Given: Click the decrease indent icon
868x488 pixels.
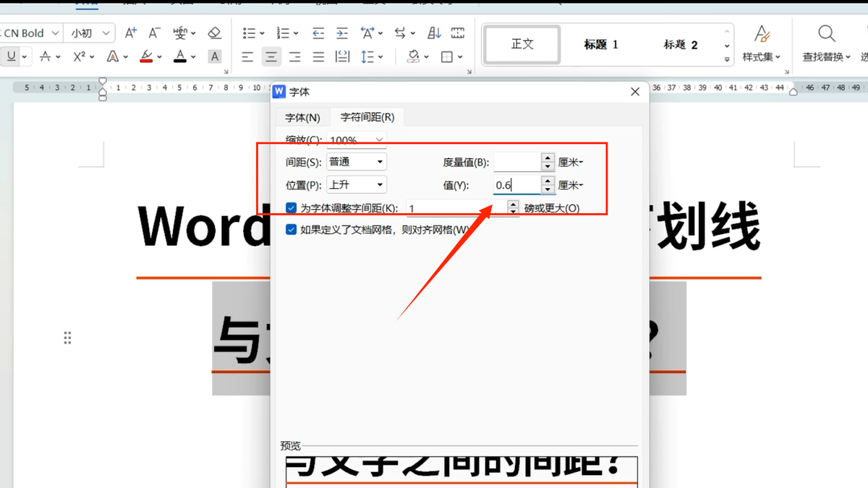Looking at the screenshot, I should (318, 33).
